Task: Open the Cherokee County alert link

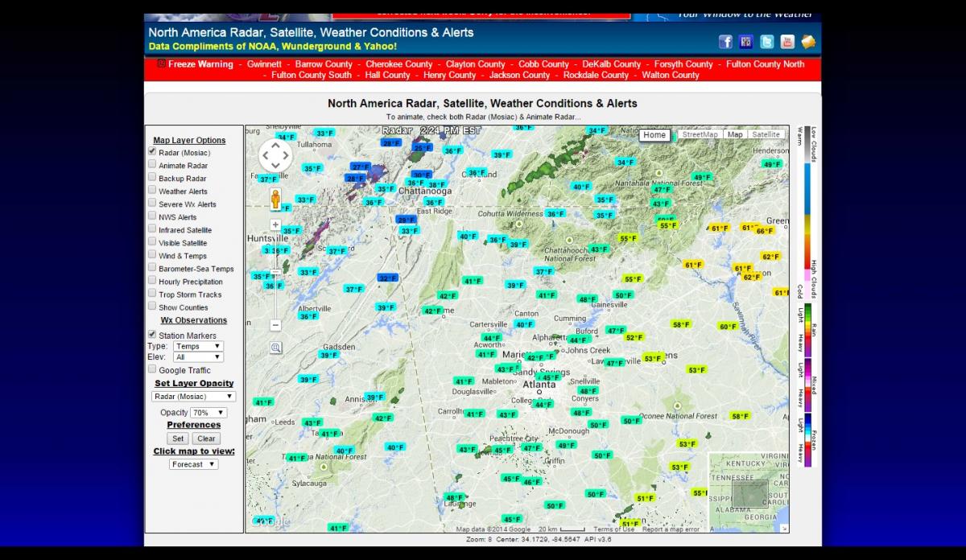Action: pyautogui.click(x=399, y=64)
